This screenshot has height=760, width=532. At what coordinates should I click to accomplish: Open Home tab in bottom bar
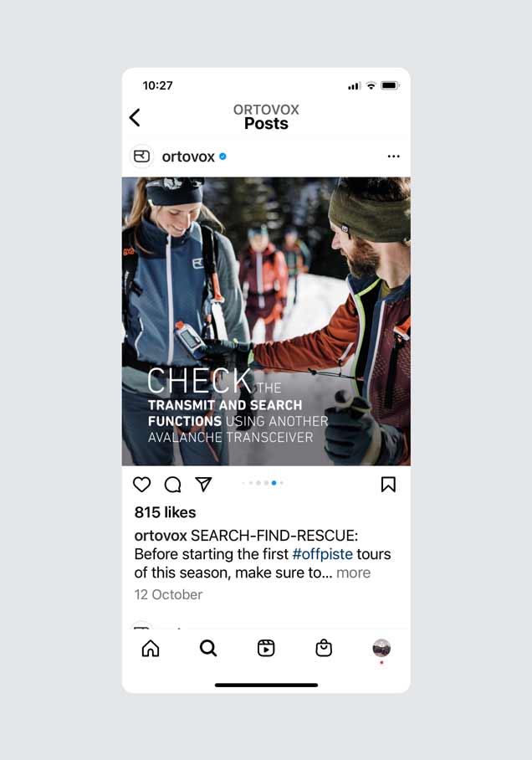click(151, 648)
